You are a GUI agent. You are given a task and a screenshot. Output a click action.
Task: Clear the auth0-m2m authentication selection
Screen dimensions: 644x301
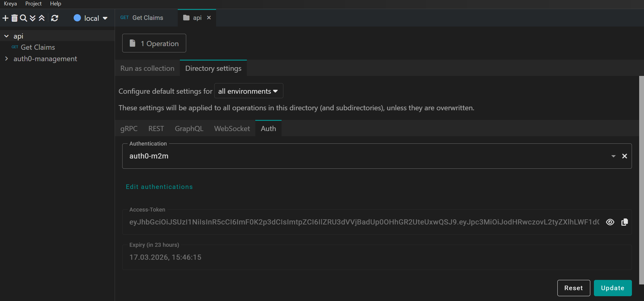[624, 156]
